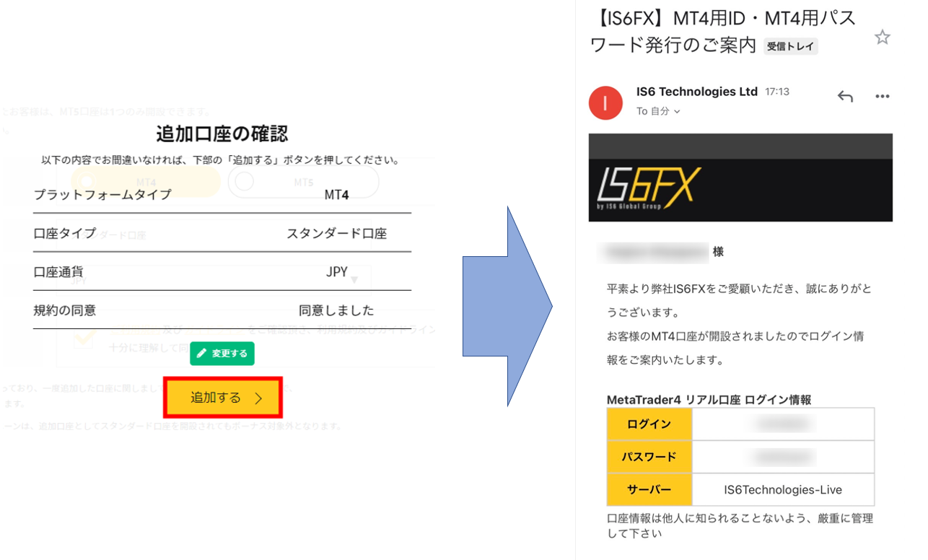Click the JPY account currency value
The height and width of the screenshot is (560, 928).
pyautogui.click(x=336, y=272)
